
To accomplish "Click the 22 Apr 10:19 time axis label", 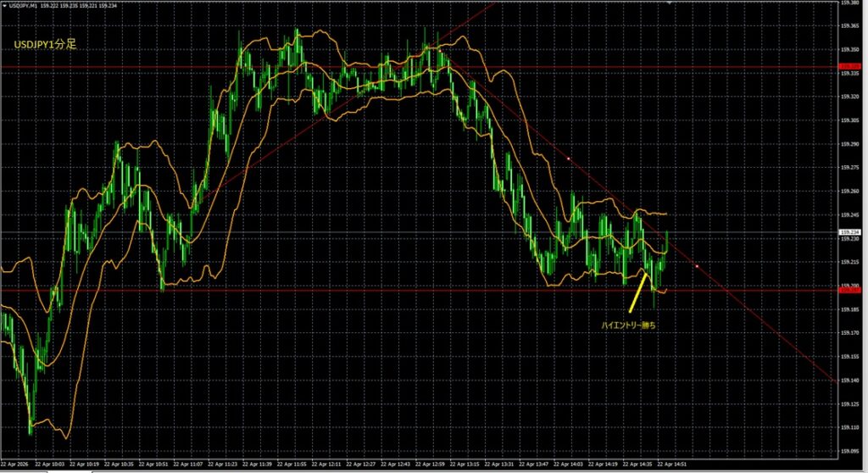I will (85, 465).
